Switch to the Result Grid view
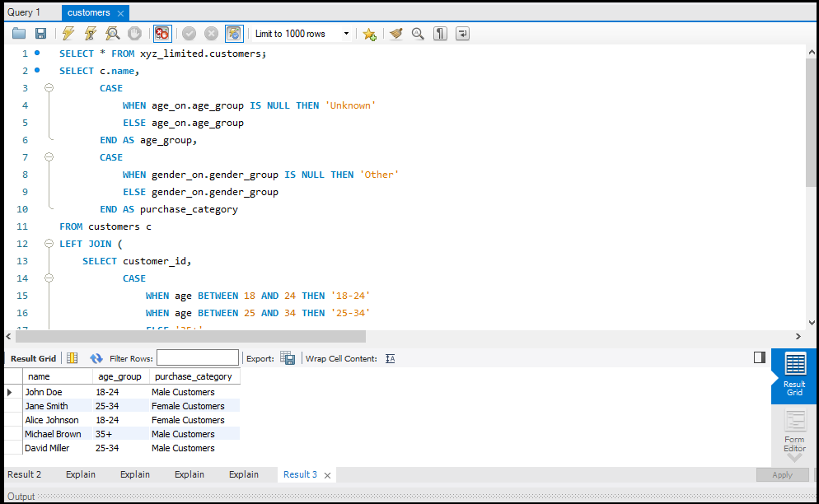 [794, 376]
